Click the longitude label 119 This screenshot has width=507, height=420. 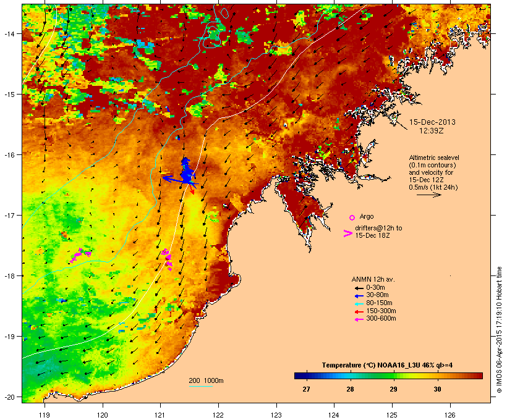point(45,415)
